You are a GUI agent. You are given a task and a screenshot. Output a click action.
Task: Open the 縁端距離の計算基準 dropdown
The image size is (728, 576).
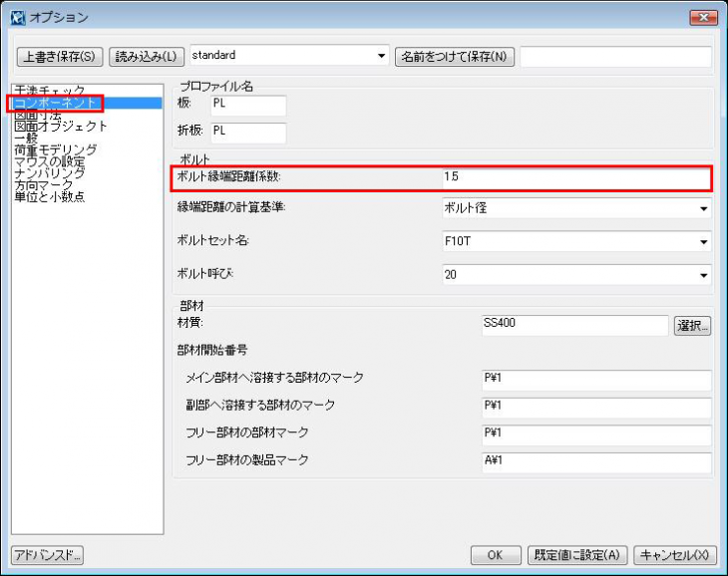(576, 208)
